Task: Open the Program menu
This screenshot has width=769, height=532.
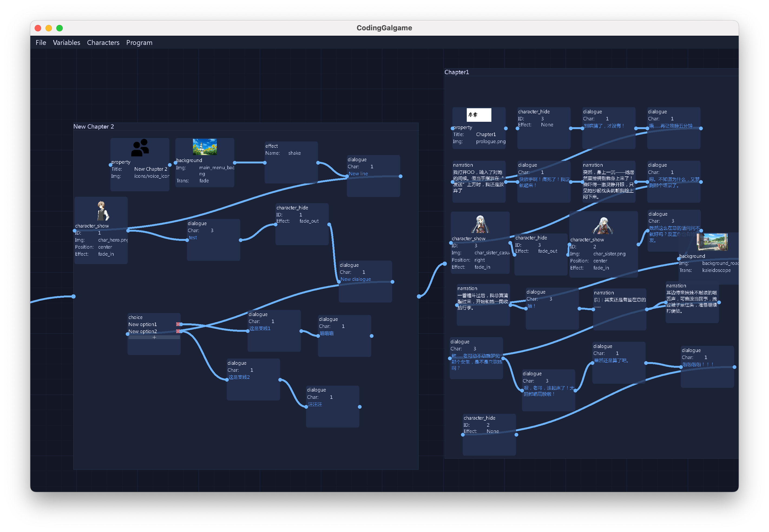Action: point(139,43)
